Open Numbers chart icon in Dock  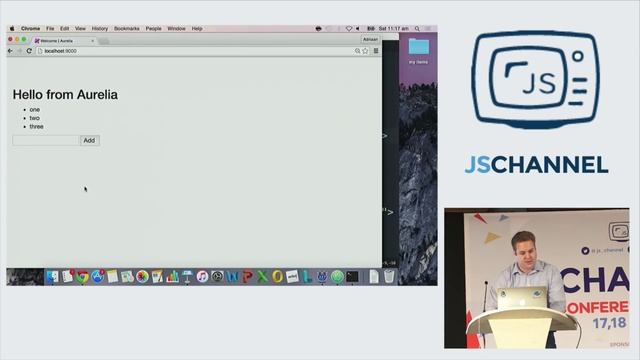click(172, 277)
